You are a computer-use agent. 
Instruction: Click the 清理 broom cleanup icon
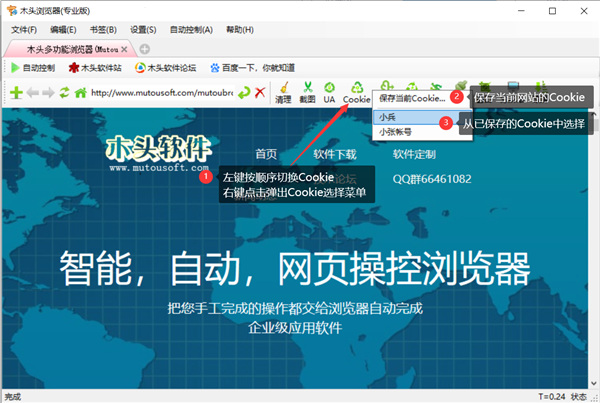pos(284,92)
